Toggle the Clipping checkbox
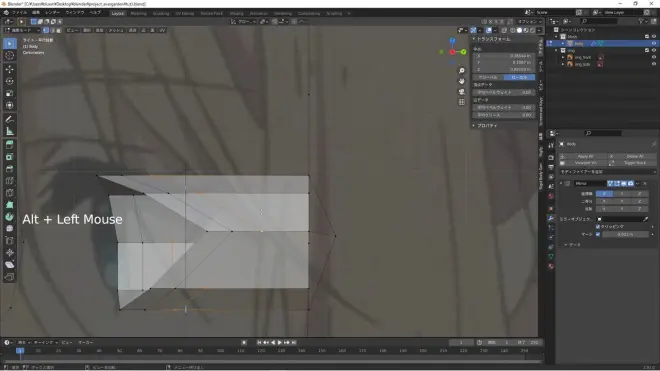This screenshot has height=371, width=660. click(x=598, y=227)
